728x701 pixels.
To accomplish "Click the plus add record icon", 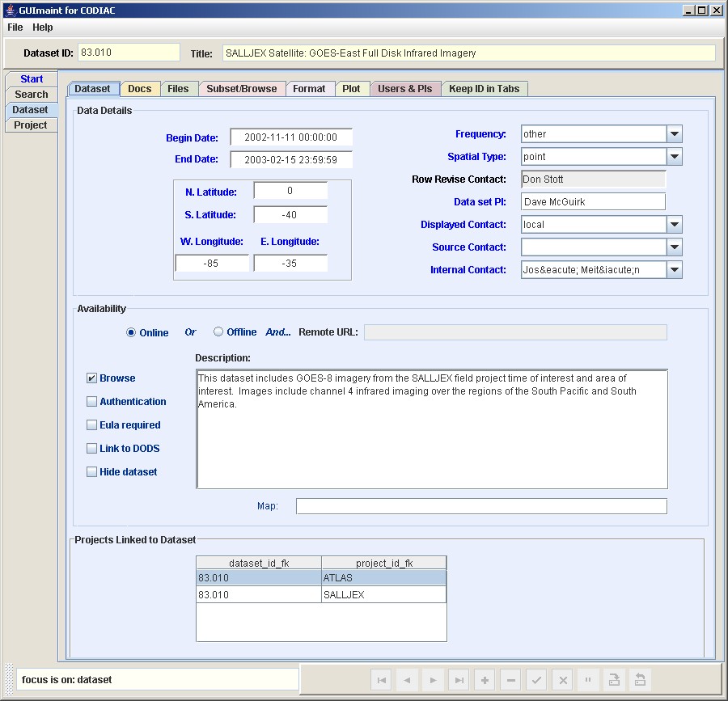I will [485, 680].
